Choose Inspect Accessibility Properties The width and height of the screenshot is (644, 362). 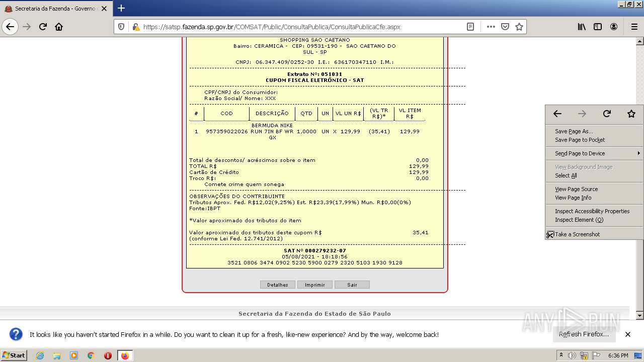[594, 211]
